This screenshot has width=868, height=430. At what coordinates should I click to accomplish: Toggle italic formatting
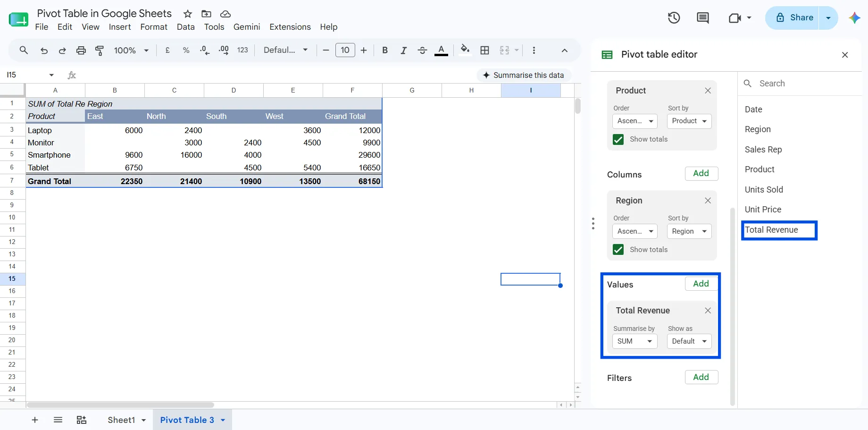(404, 50)
